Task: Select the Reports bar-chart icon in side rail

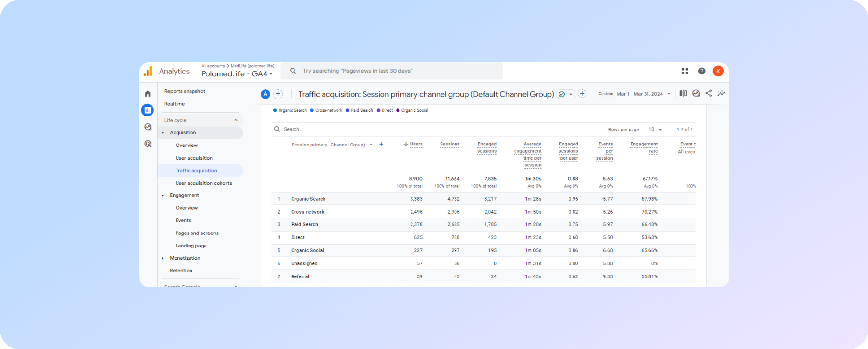Action: tap(147, 110)
